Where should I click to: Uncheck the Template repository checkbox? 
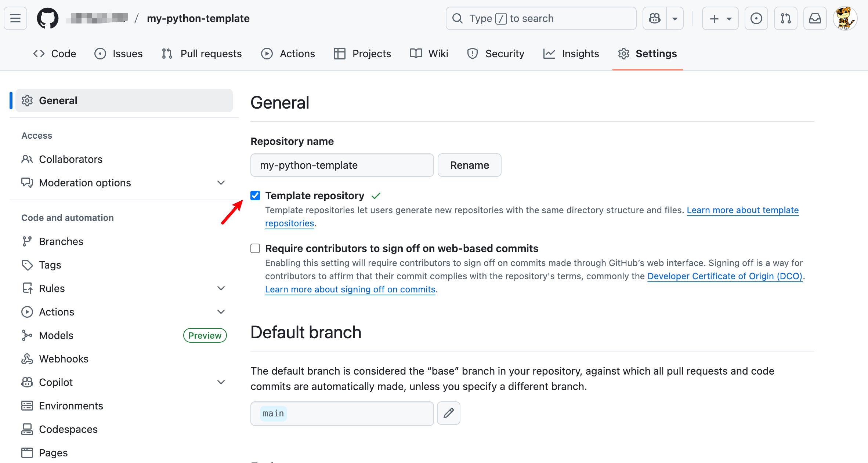[255, 196]
